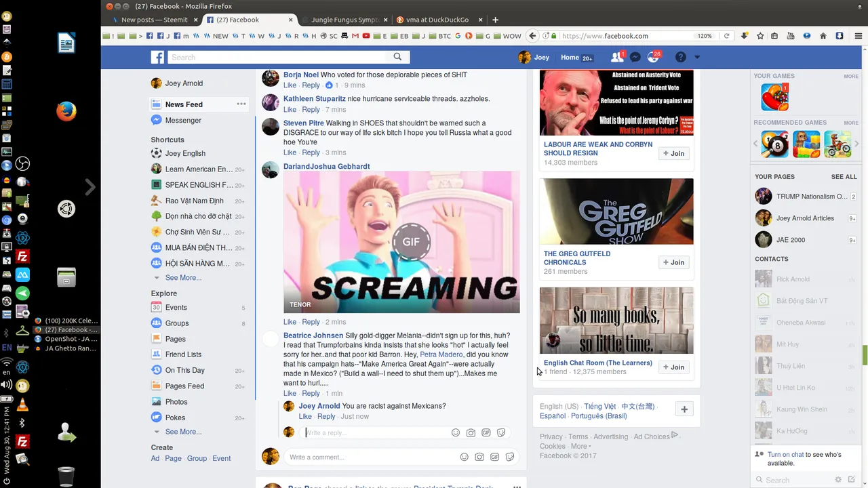Reload page using Firefox reload button

pos(726,36)
